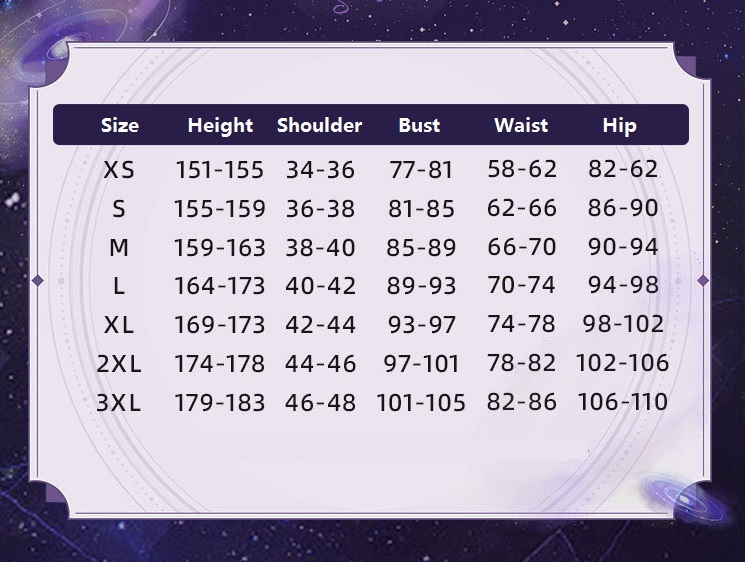Image resolution: width=745 pixels, height=562 pixels.
Task: Select hip value "102-106"
Action: coord(623,363)
